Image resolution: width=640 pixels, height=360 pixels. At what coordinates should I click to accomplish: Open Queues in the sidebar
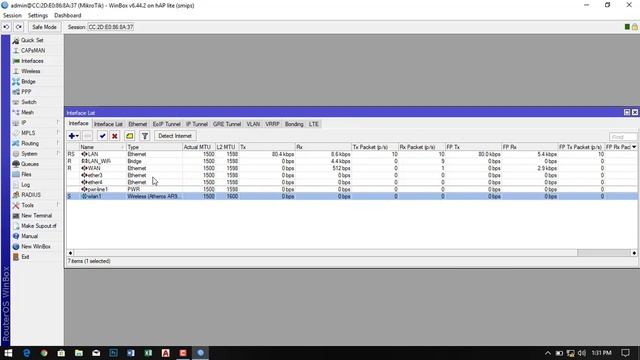click(30, 164)
